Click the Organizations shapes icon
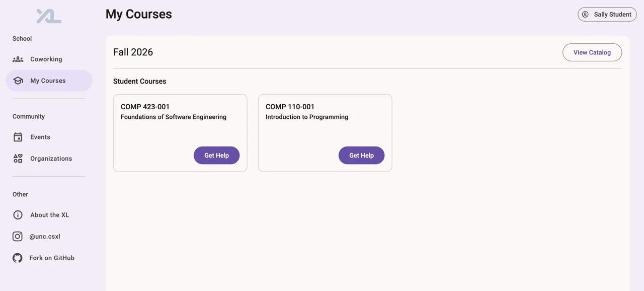 18,159
